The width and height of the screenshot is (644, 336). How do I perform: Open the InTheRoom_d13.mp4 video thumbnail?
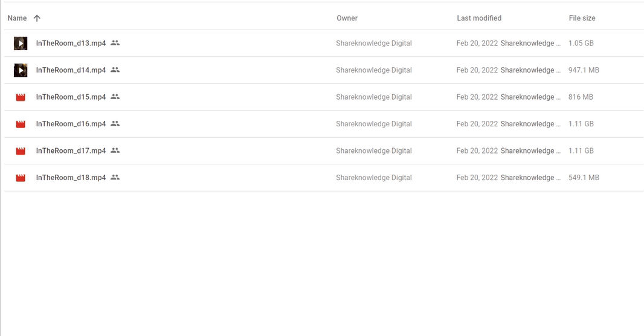[x=21, y=43]
